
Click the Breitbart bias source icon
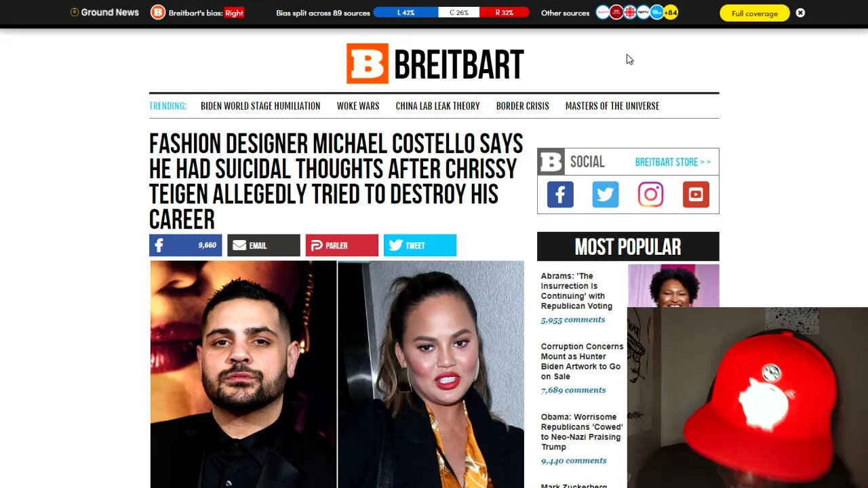[158, 12]
